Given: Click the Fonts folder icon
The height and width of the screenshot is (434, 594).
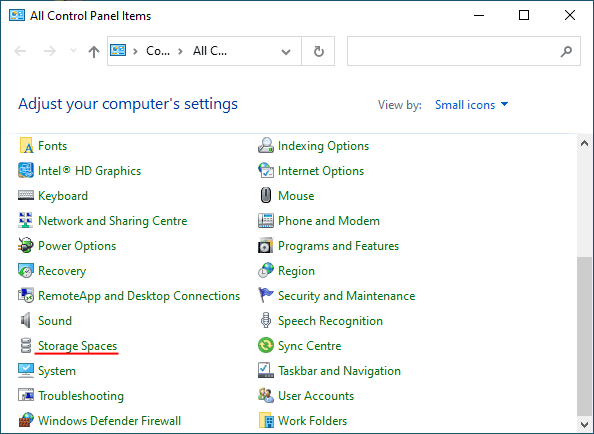Looking at the screenshot, I should pos(26,145).
